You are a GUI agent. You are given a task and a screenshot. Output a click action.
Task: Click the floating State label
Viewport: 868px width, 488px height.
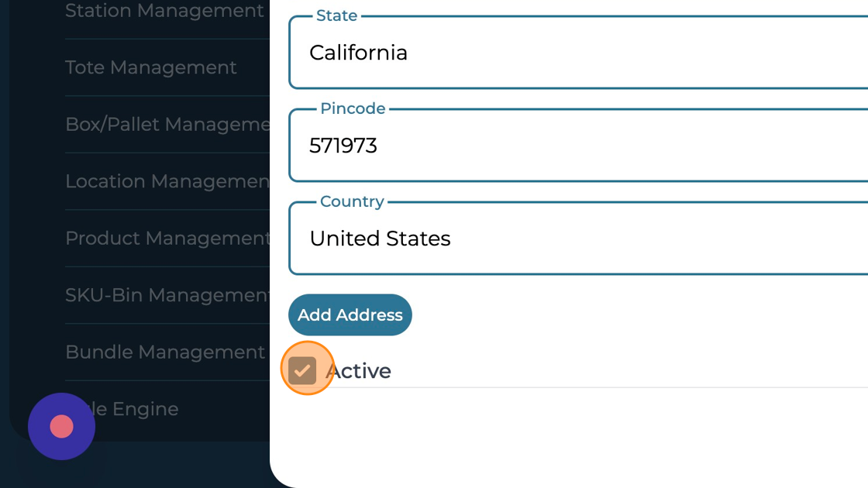tap(337, 16)
